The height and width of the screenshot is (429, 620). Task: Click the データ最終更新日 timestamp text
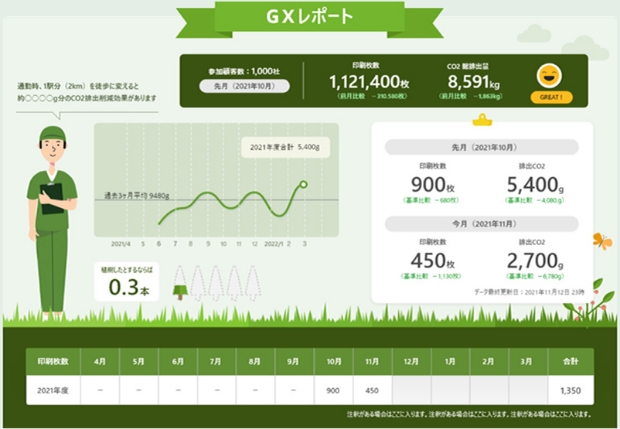point(529,292)
